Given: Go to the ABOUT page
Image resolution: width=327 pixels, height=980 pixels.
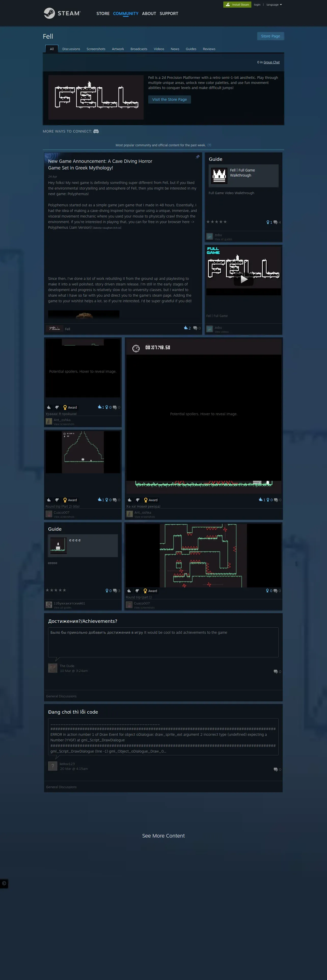Looking at the screenshot, I should [x=149, y=14].
